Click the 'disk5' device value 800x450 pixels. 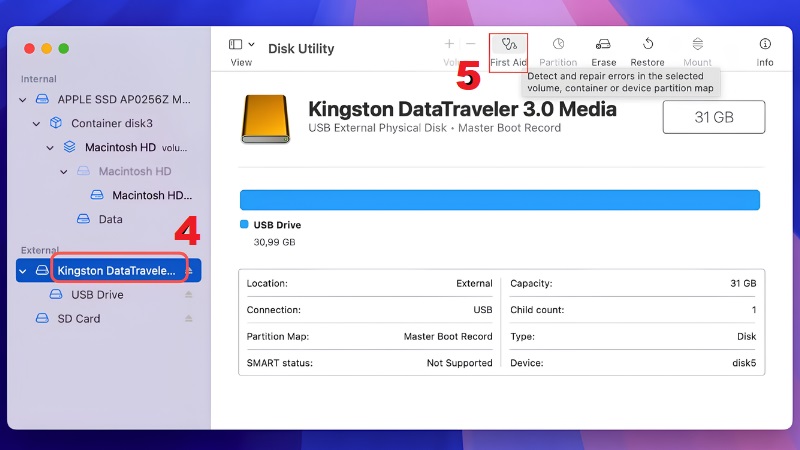click(744, 363)
